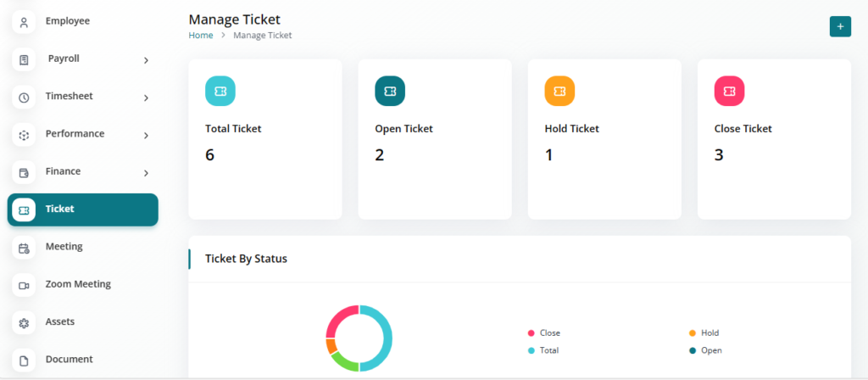Click the teal Open Ticket card icon
Screen dimensions: 868x380
pyautogui.click(x=390, y=91)
